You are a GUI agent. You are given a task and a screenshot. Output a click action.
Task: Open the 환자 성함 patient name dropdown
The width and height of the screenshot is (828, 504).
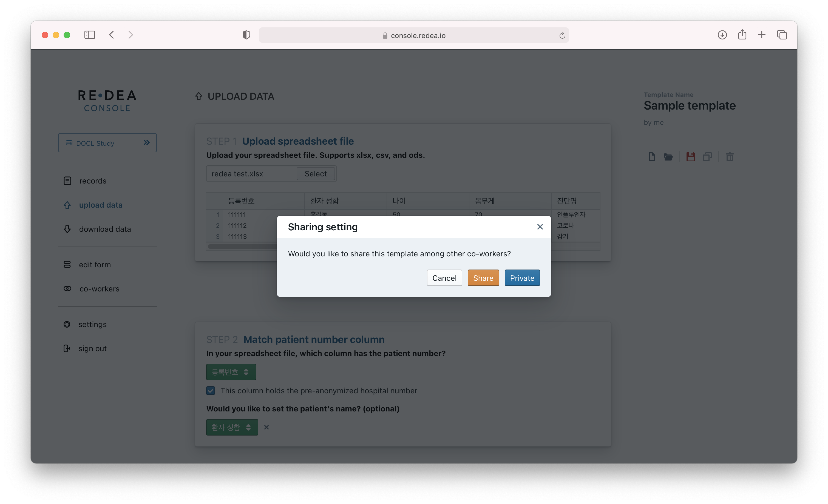(x=232, y=427)
